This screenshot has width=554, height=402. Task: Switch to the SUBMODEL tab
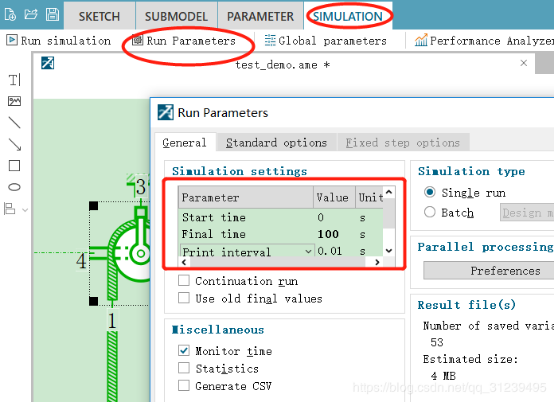(176, 16)
